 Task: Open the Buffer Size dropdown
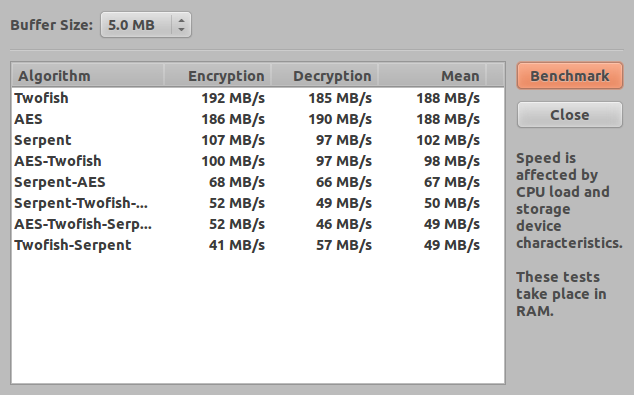click(x=146, y=25)
